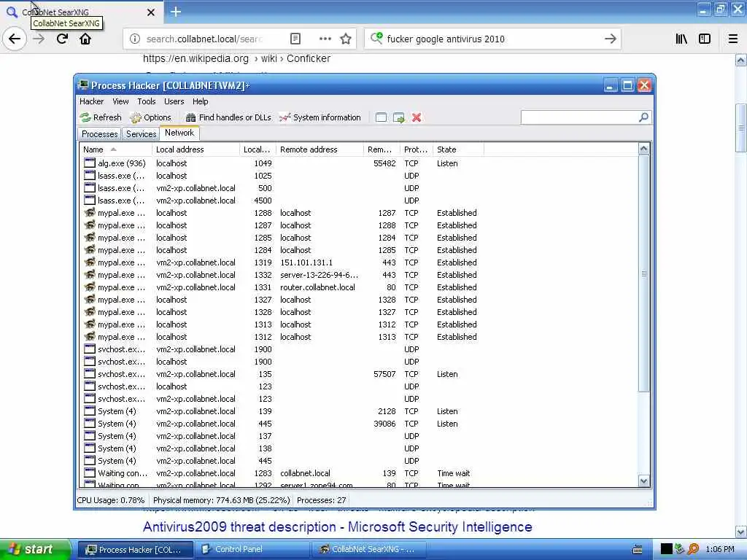The width and height of the screenshot is (747, 560).
Task: Switch to CollabNet SearXNG taskbar button
Action: pyautogui.click(x=369, y=549)
